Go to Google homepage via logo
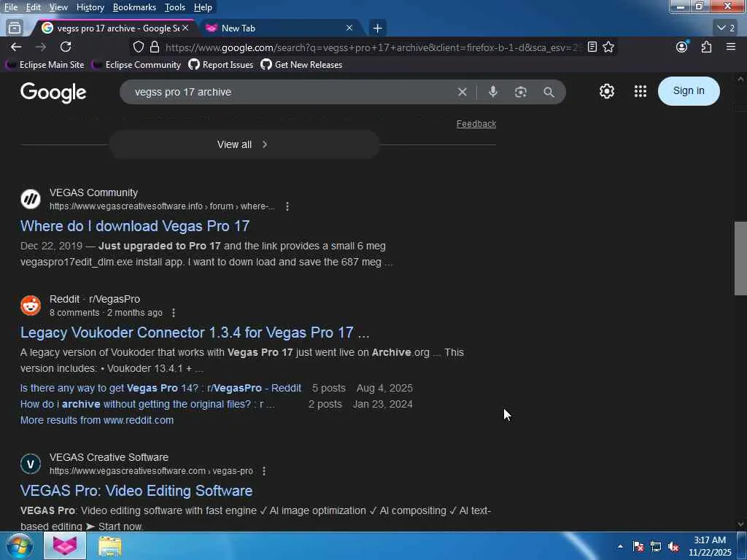 (x=53, y=93)
